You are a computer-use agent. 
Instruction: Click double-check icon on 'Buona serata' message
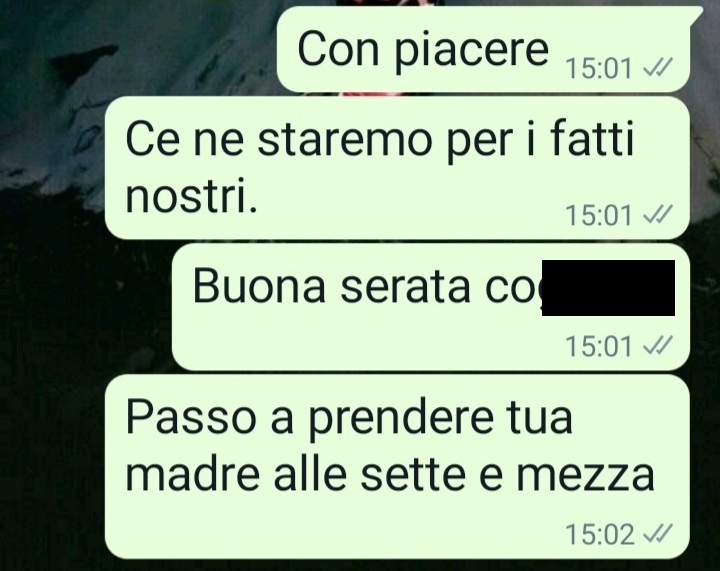658,346
